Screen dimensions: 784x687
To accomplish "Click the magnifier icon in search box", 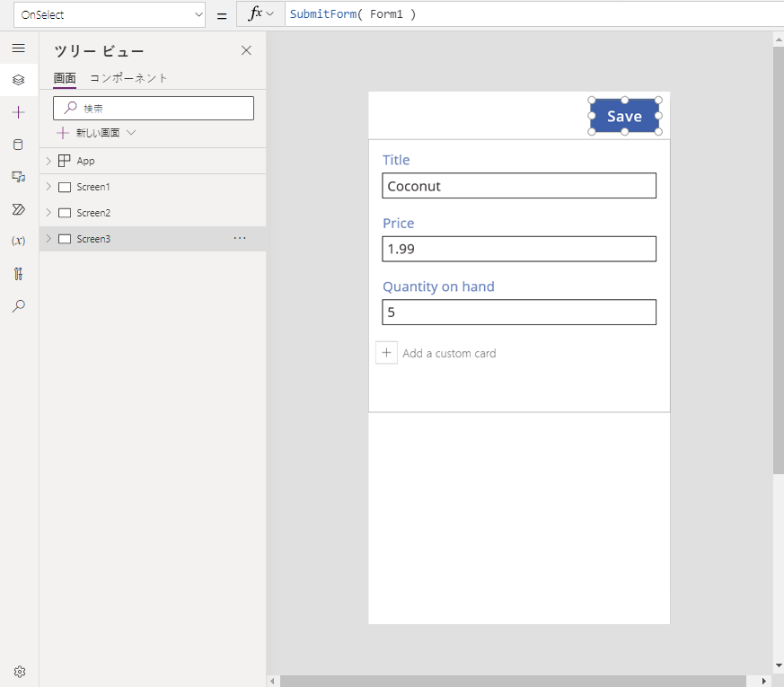I will click(x=71, y=108).
